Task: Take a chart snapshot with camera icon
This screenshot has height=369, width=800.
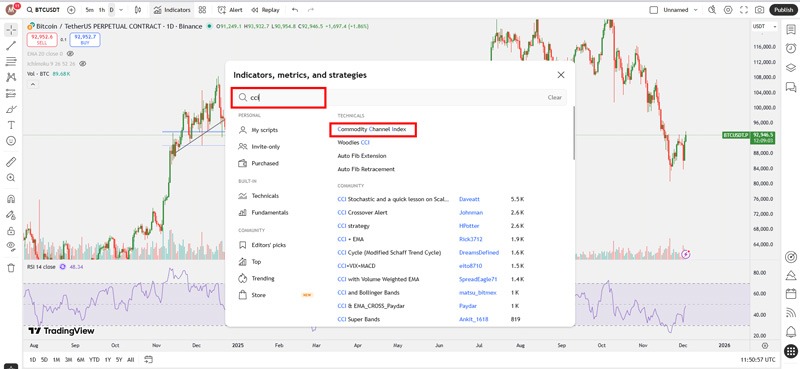Action: click(x=760, y=10)
